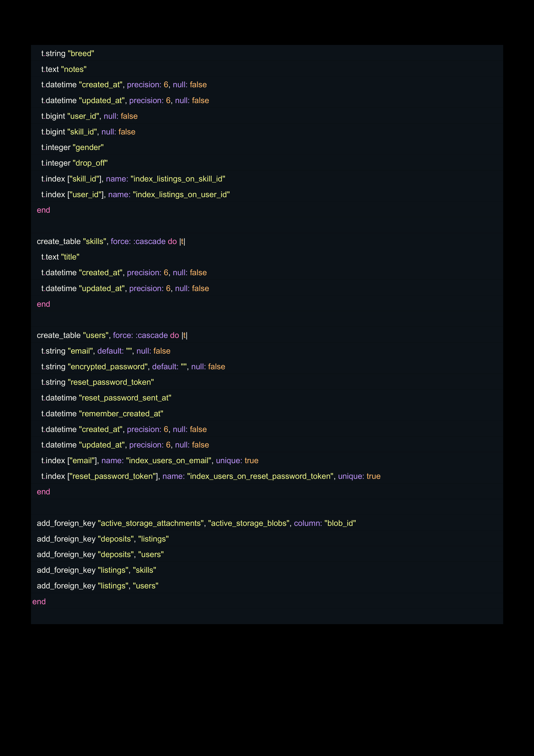
Task: Select the t.bigint "user_id" line
Action: click(89, 116)
